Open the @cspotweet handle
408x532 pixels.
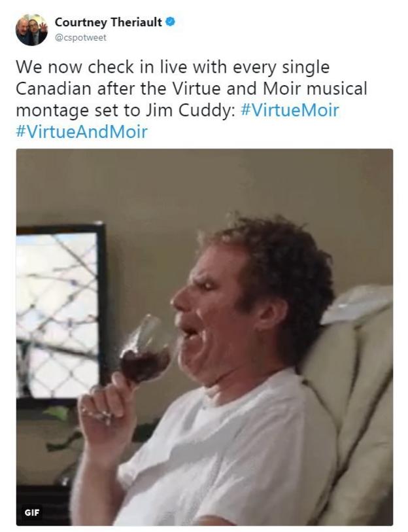[x=80, y=37]
